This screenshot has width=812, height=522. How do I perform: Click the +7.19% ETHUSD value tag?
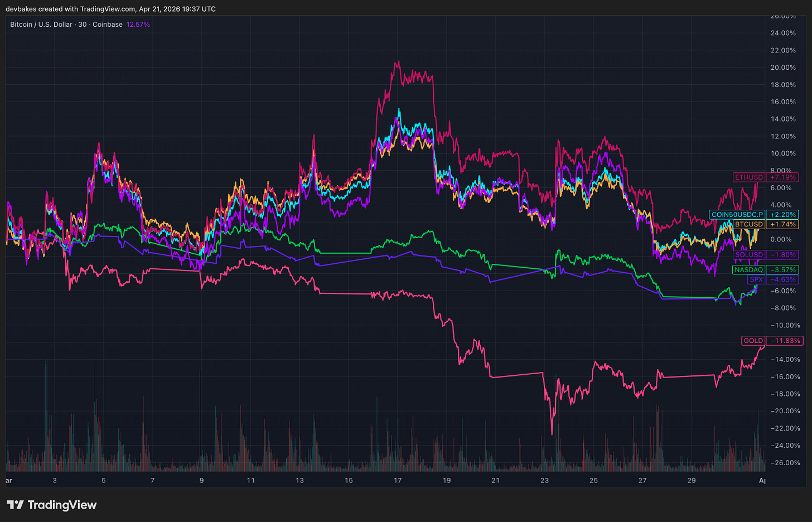(x=782, y=177)
